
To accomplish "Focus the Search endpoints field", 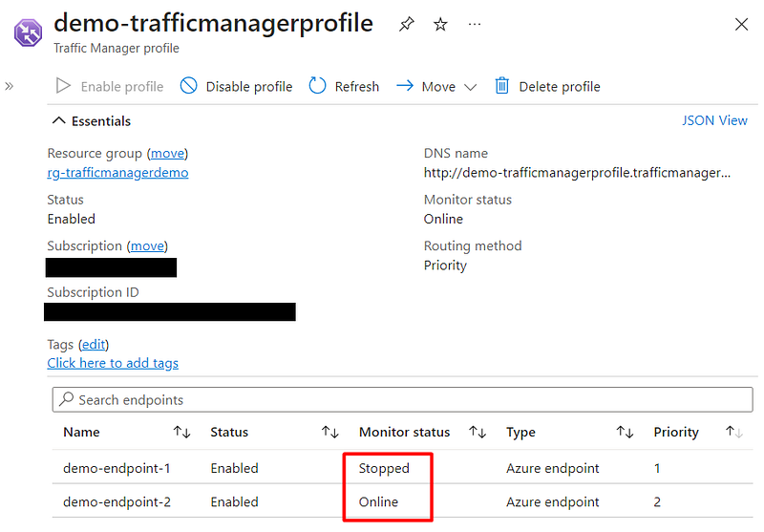I will (402, 399).
